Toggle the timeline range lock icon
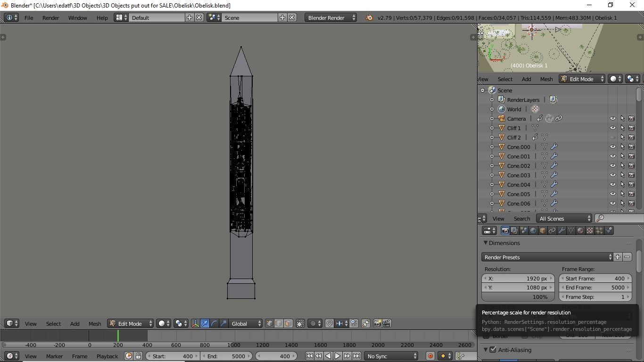 pyautogui.click(x=138, y=356)
